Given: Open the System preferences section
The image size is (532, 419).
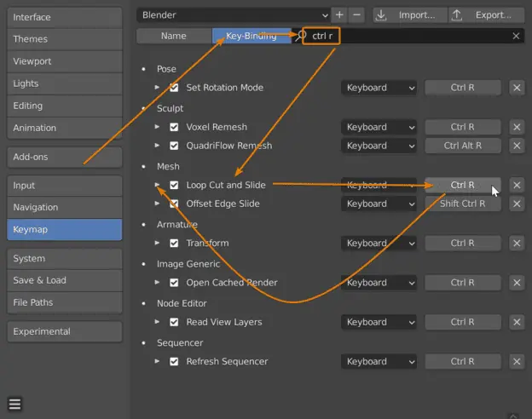Looking at the screenshot, I should 65,259.
